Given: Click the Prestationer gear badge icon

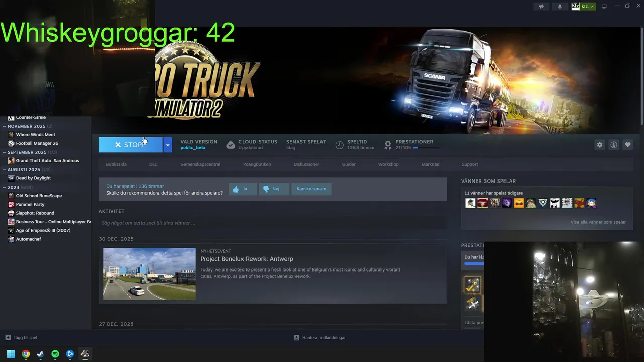Looking at the screenshot, I should click(x=388, y=145).
